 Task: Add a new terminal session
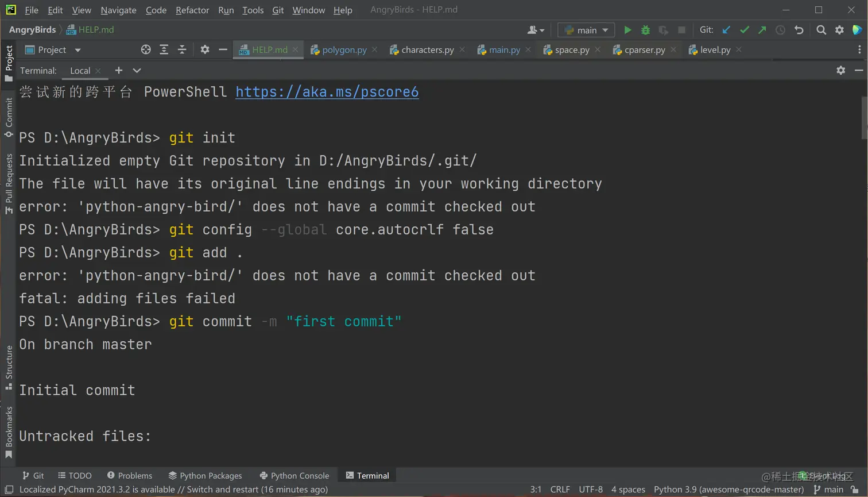(x=119, y=70)
